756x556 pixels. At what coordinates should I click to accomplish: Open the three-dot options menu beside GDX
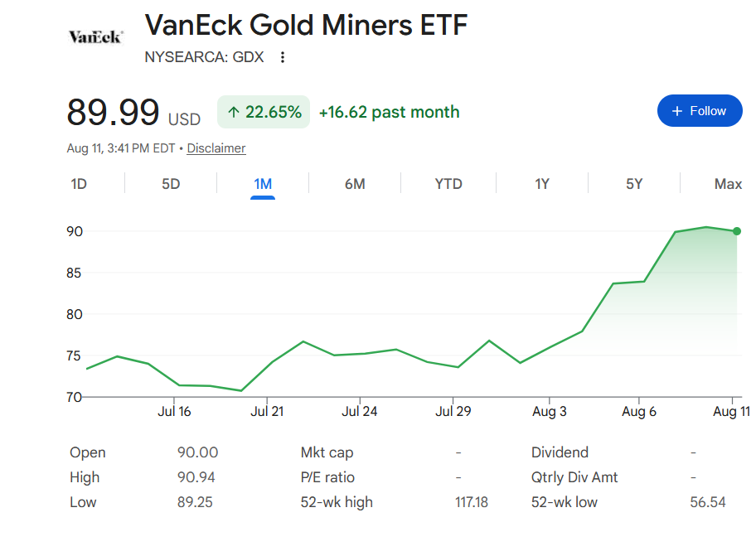[283, 57]
